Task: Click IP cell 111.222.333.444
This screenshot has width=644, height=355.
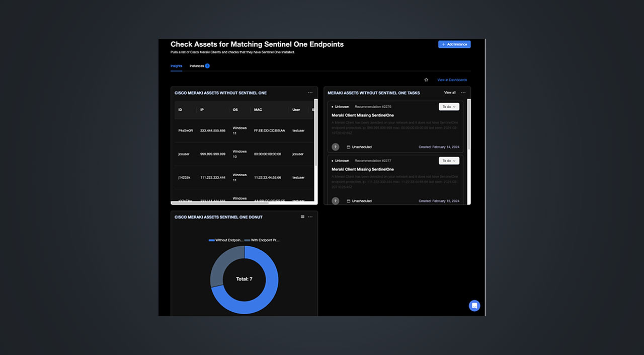Action: [x=213, y=177]
